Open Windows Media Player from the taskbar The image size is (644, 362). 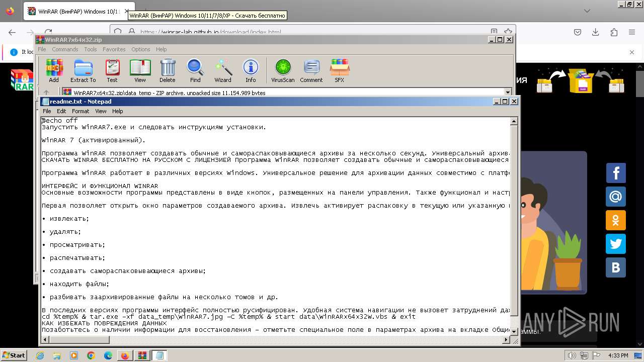pos(73,355)
